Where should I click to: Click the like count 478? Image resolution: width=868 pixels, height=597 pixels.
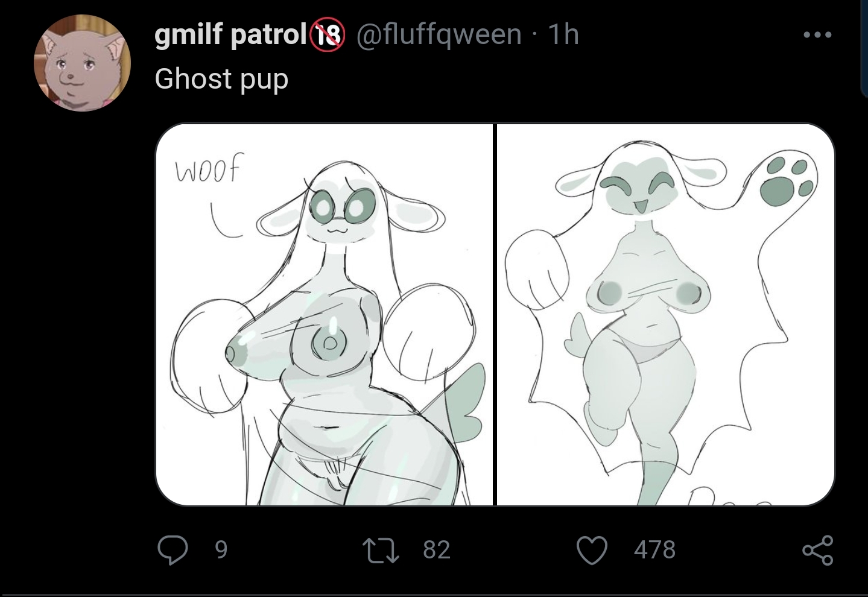[654, 549]
